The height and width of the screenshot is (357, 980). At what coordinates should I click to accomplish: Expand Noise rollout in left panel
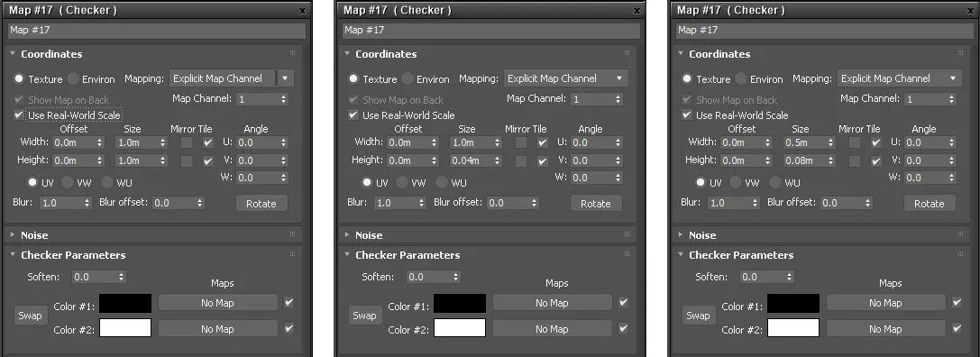[13, 235]
